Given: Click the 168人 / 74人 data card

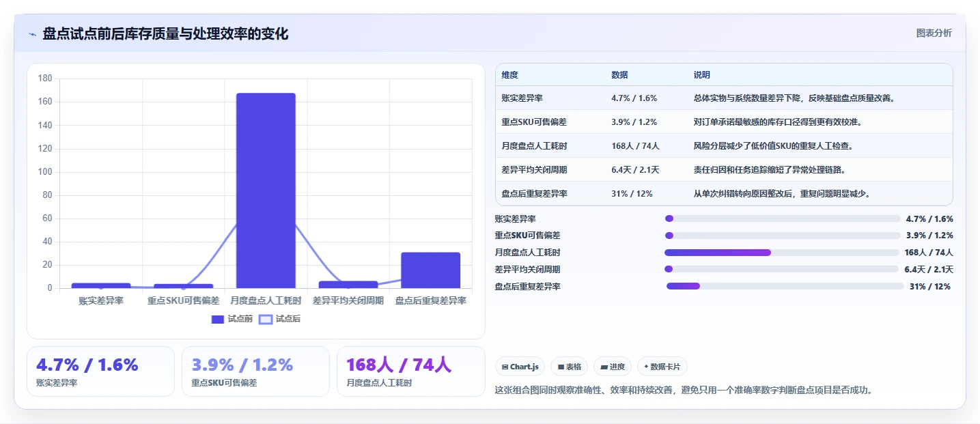Looking at the screenshot, I should [411, 371].
